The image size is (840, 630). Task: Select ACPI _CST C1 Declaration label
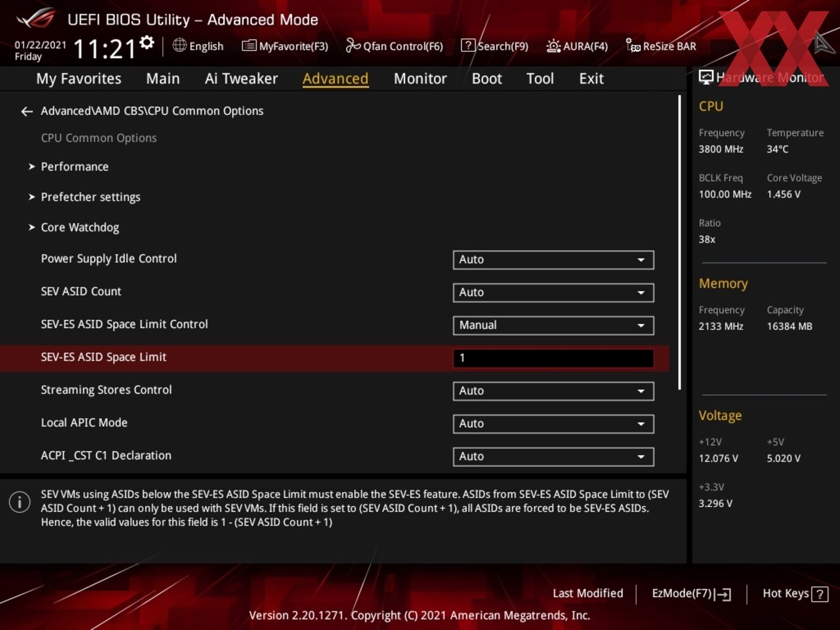click(x=106, y=455)
